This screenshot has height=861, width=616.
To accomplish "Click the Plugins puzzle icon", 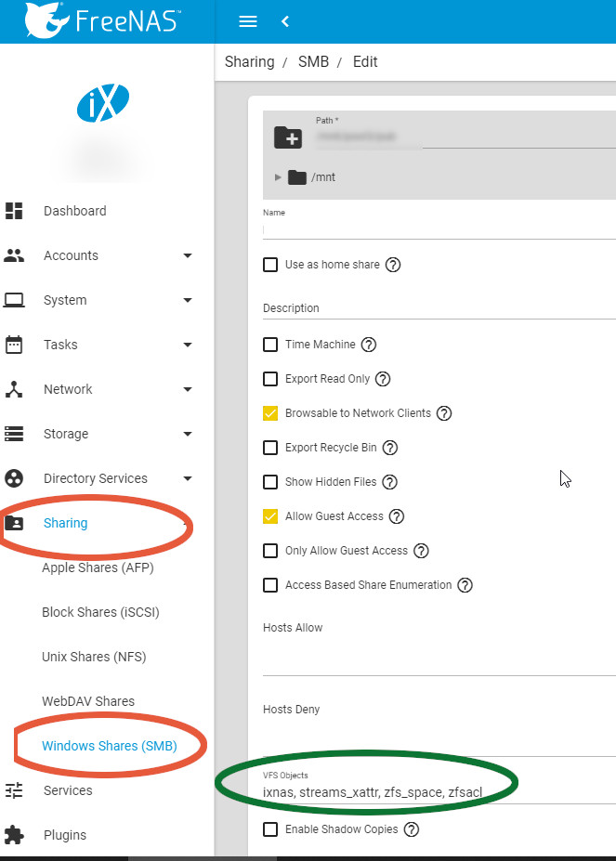I will [14, 835].
